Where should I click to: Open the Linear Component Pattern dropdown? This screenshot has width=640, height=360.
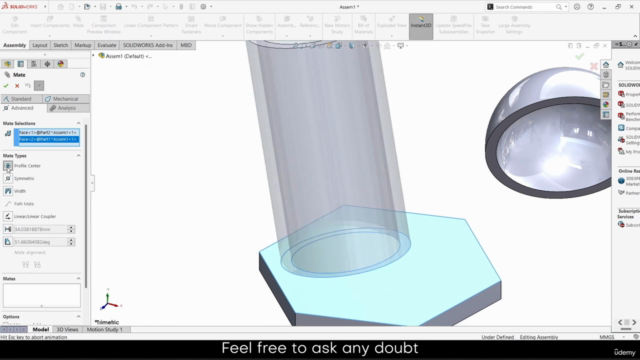151,36
